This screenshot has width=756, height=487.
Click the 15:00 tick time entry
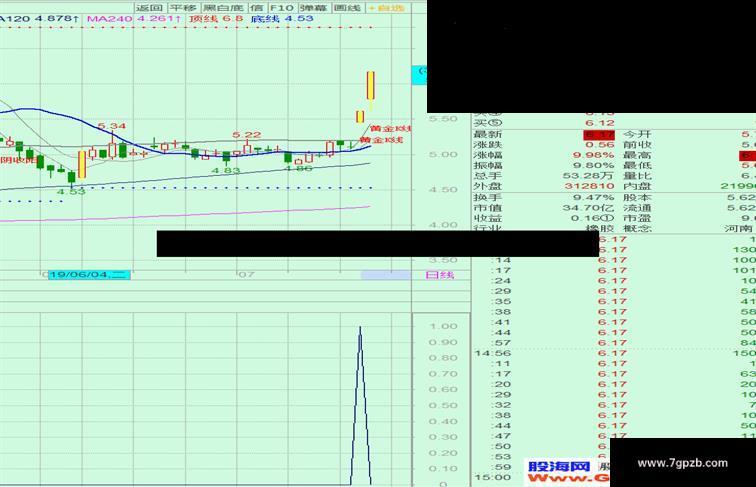(492, 477)
